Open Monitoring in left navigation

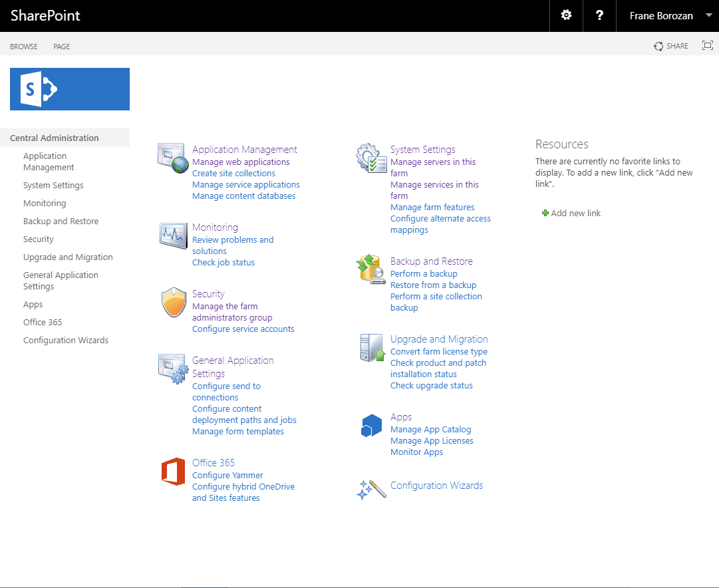pos(45,203)
